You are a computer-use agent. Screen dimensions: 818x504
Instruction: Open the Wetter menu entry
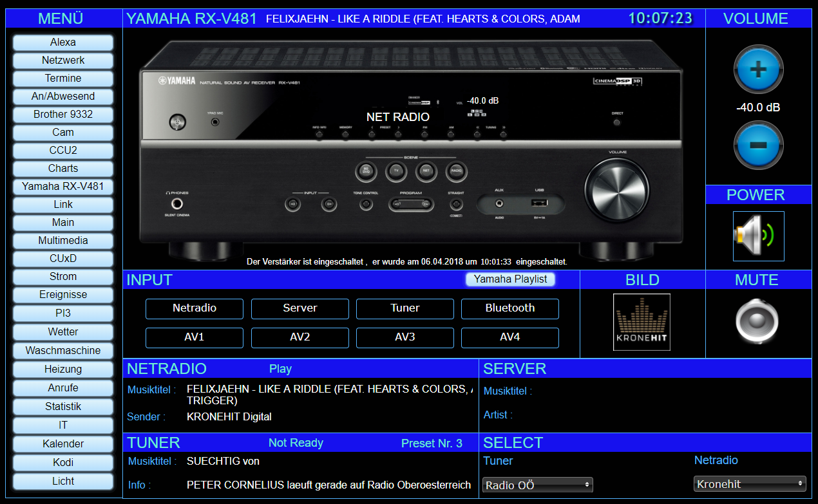click(63, 332)
